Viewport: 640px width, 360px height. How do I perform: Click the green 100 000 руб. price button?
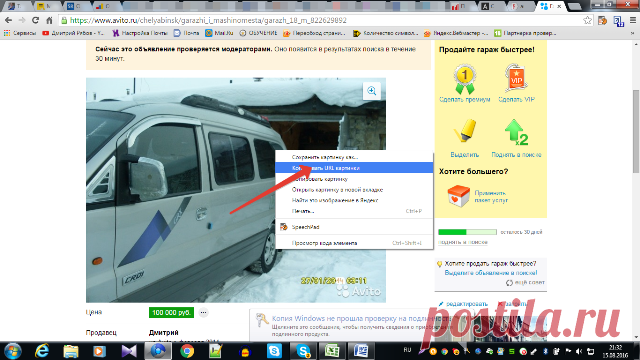tap(171, 313)
